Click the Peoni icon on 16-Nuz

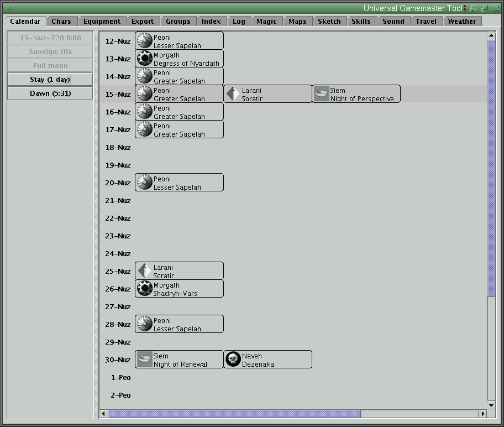point(145,111)
